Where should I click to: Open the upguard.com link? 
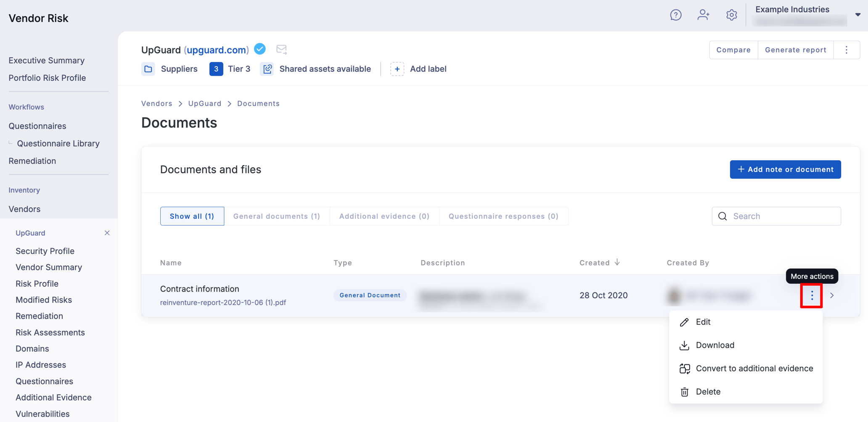[x=216, y=50]
